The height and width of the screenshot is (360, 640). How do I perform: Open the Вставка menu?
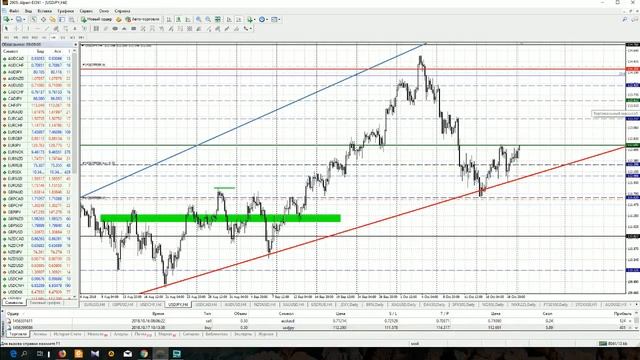point(44,11)
